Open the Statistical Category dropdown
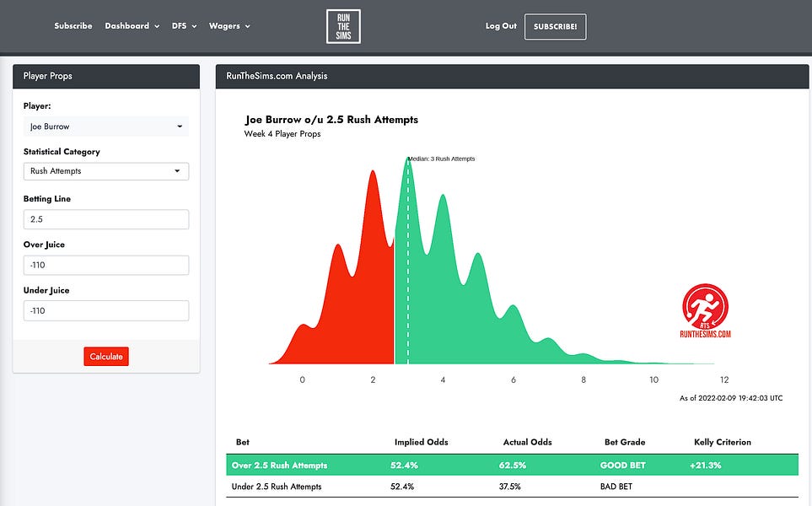 click(x=106, y=171)
